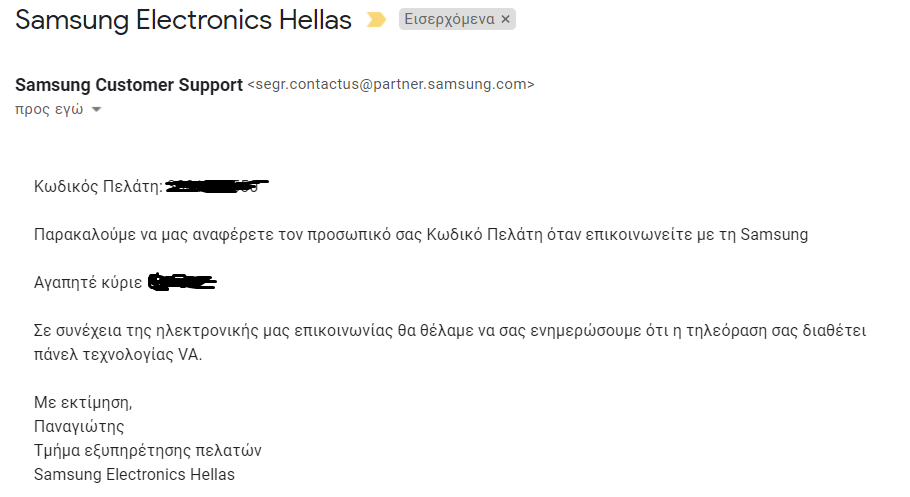The height and width of the screenshot is (497, 910).
Task: Remove the Εισερχόμενα label with its x
Action: tap(505, 19)
